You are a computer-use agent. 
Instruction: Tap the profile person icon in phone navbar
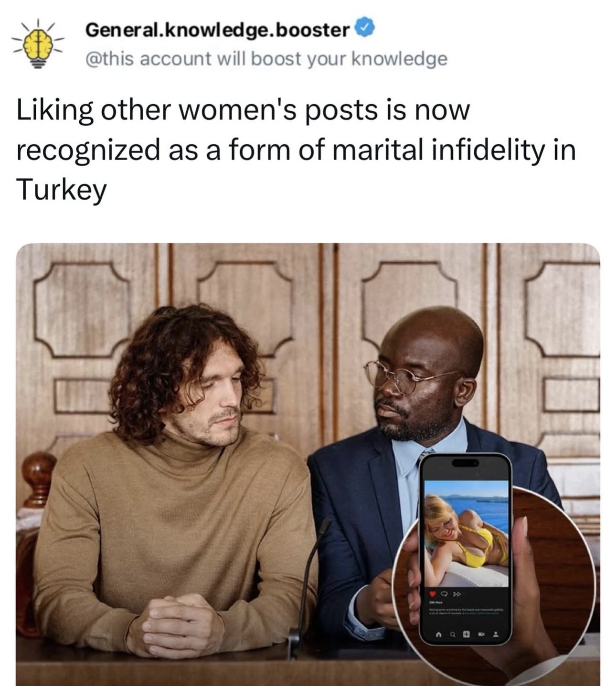(496, 634)
